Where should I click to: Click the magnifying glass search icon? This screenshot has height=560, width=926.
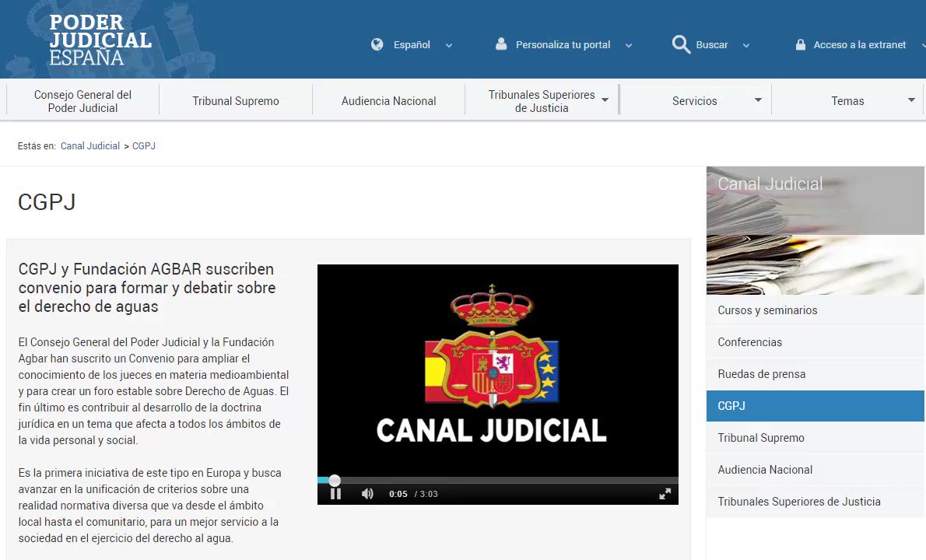pos(681,44)
